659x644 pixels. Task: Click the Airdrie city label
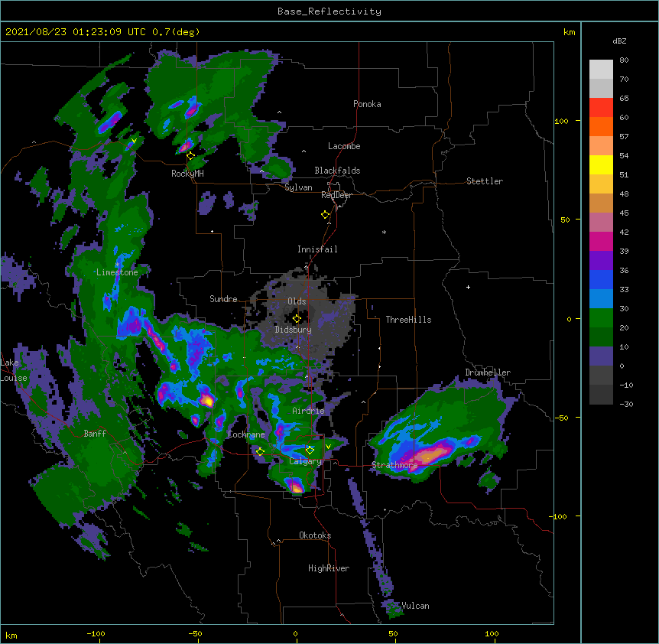[x=309, y=411]
